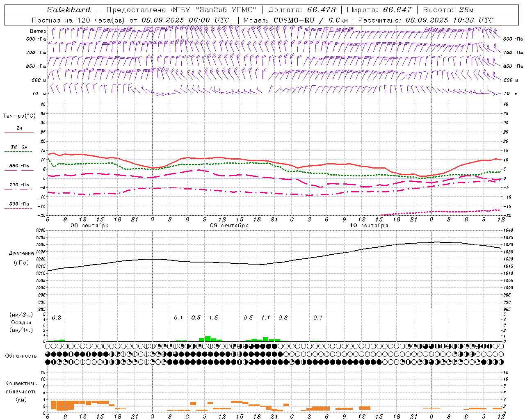Click the tallest green precipitation bar
This screenshot has width=525, height=420.
pos(208,338)
